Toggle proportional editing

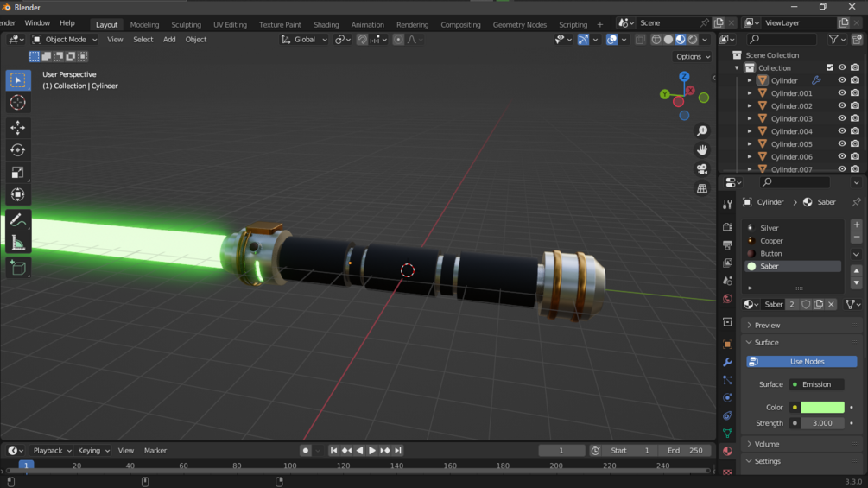tap(398, 39)
